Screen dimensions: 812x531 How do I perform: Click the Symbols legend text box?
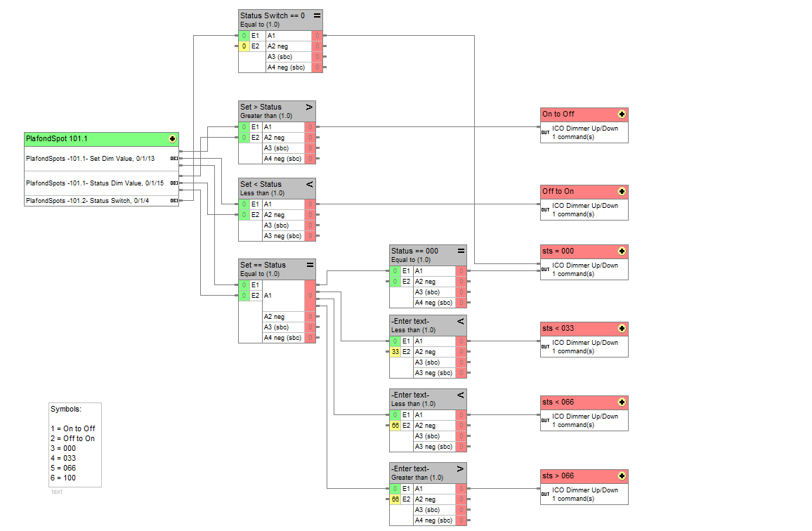(75, 444)
